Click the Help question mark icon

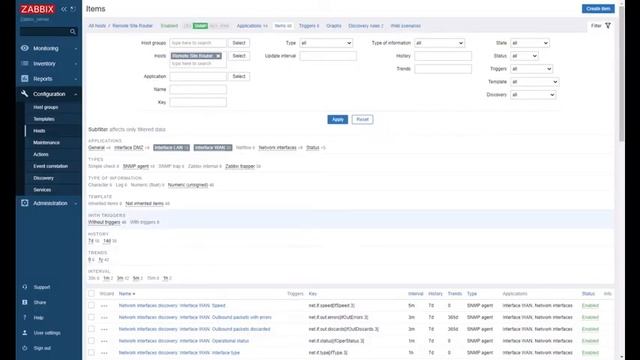25,318
